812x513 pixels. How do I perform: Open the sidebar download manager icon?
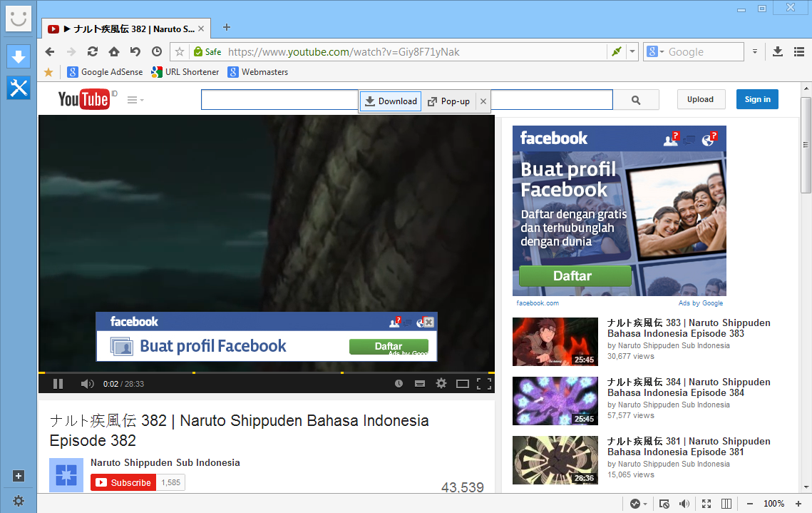[19, 56]
